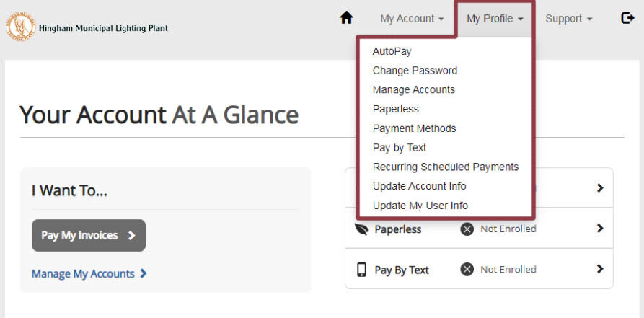Go to the home page icon
Viewport: 644px width, 318px height.
347,18
